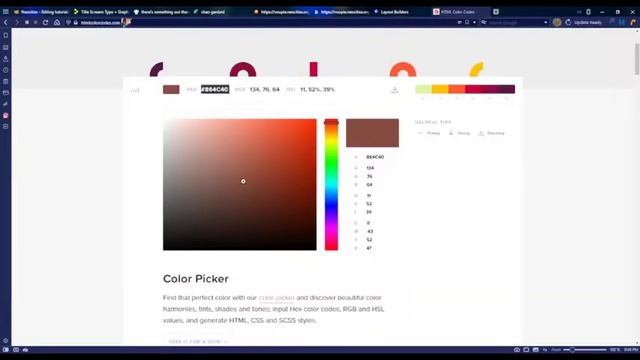Toggle the sidebar panel icon in status bar
Screen dimensions: 640x360
[x=6, y=350]
